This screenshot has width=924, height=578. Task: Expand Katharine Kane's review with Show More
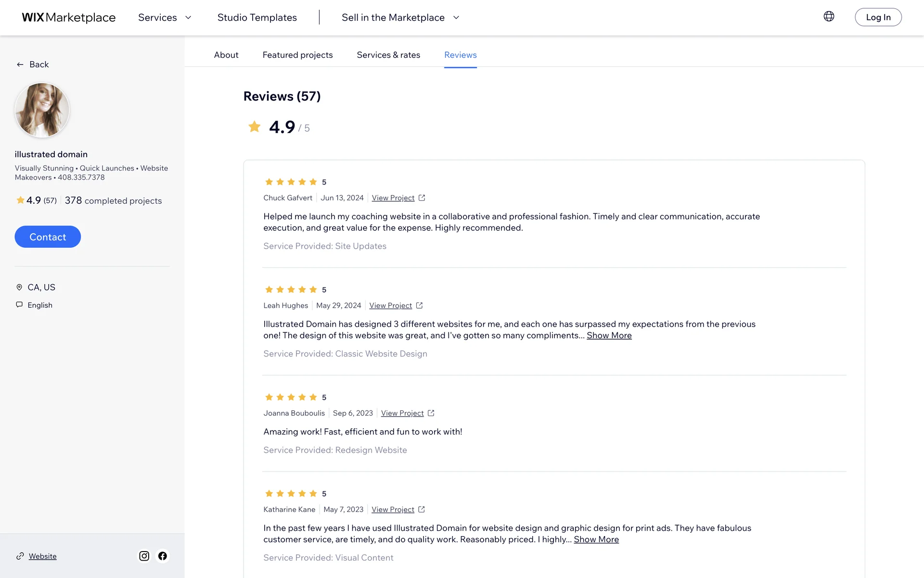[x=596, y=539]
